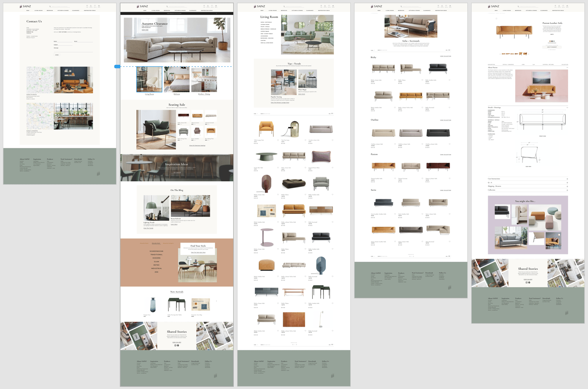Click store locator icon in homepage header
The height and width of the screenshot is (389, 588).
(x=204, y=6)
